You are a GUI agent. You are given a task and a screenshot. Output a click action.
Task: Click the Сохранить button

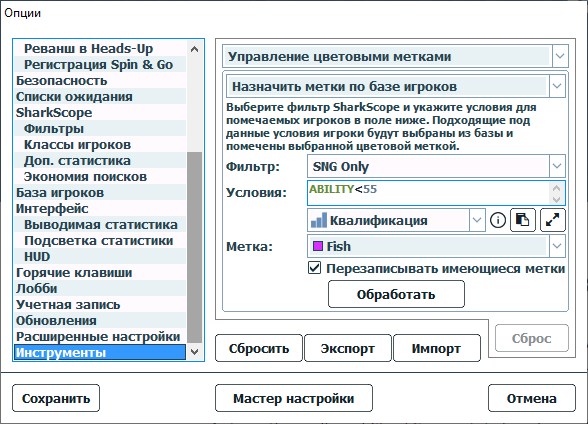coord(56,398)
